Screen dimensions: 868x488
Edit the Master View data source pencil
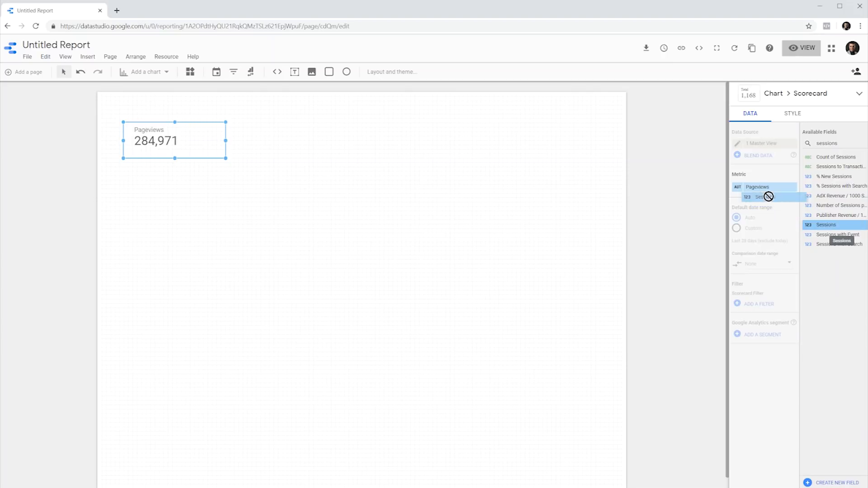(x=737, y=143)
